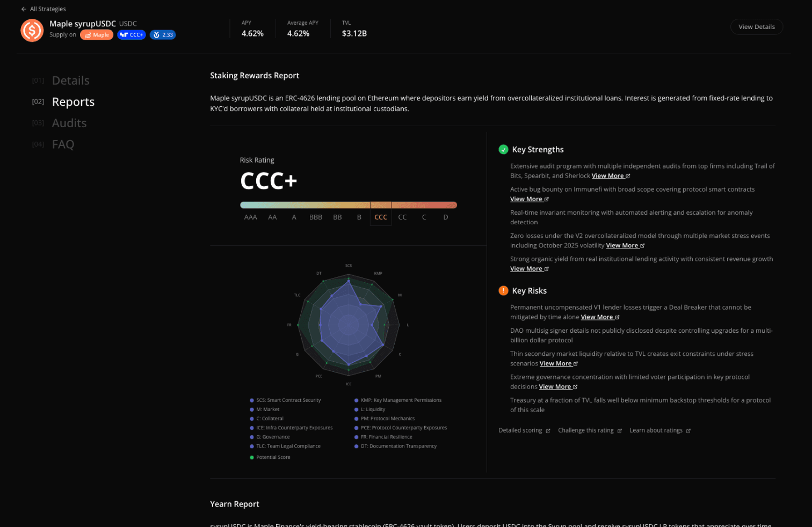
Task: Click the AAA grade on rating scale
Action: point(251,217)
